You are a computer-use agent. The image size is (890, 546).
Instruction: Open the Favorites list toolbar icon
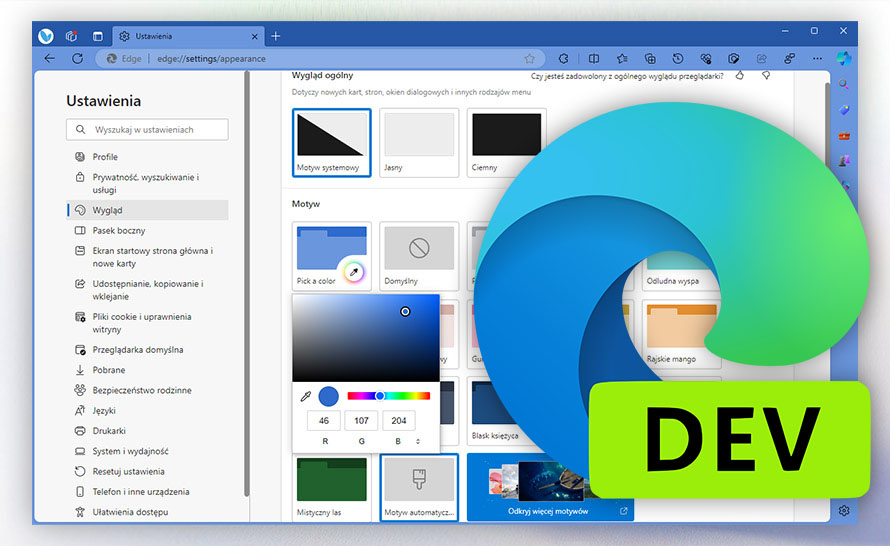[x=622, y=58]
